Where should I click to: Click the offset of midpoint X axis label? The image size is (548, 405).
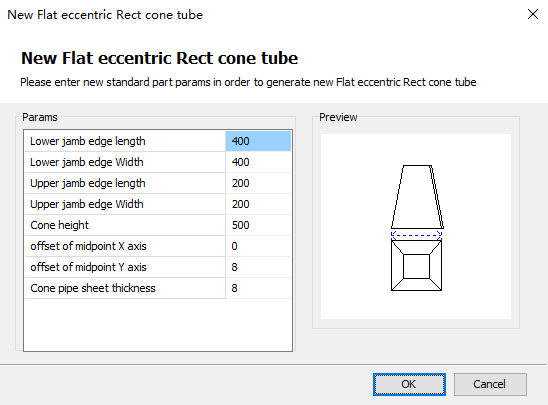click(x=88, y=246)
